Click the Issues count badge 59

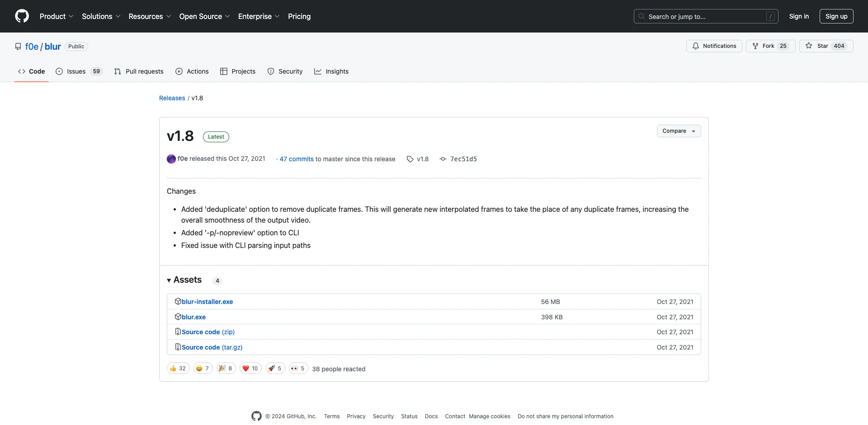pyautogui.click(x=96, y=71)
